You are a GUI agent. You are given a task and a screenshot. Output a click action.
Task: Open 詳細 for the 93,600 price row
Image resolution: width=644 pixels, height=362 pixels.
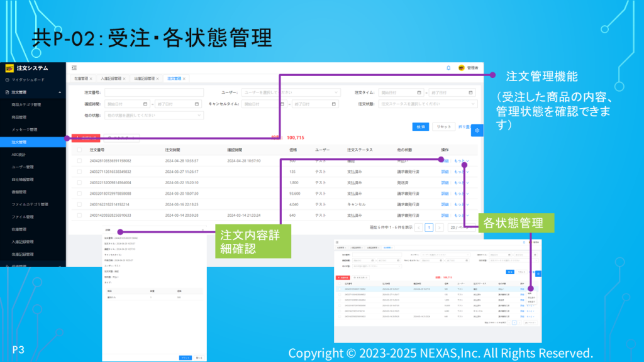tap(445, 194)
